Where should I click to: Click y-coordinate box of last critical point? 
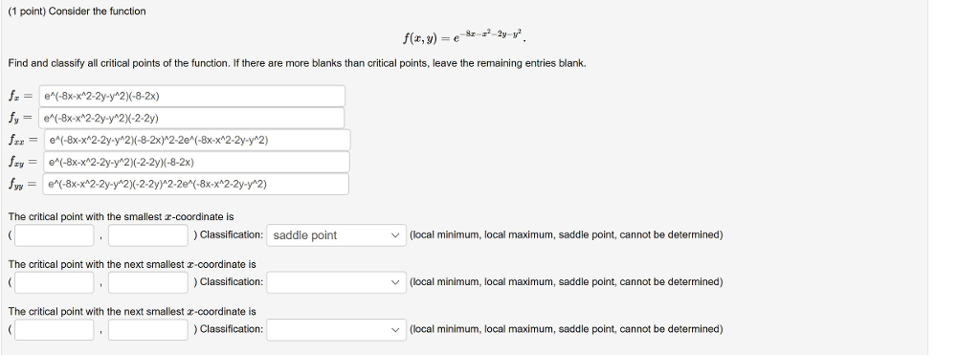148,329
